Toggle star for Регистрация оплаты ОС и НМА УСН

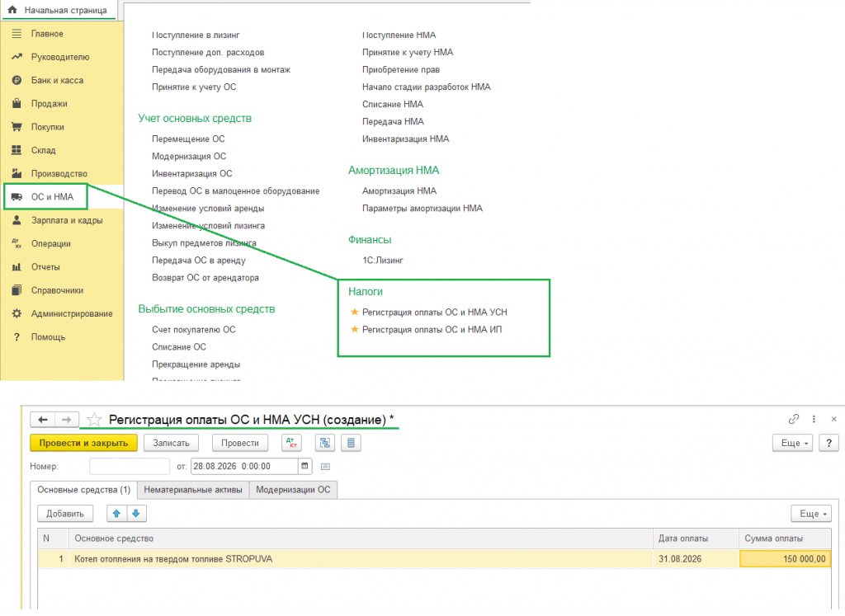click(355, 313)
